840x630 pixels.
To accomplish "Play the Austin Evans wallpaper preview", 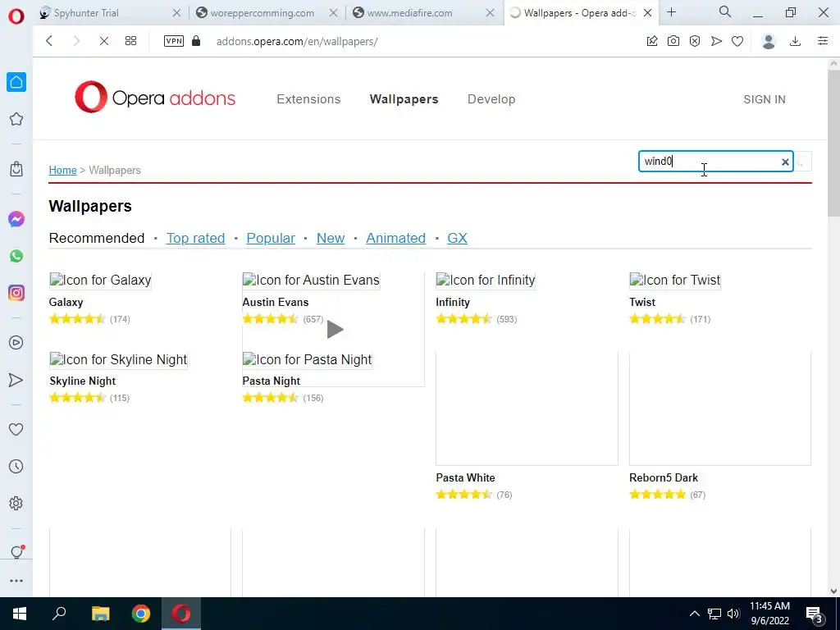I will tap(335, 329).
